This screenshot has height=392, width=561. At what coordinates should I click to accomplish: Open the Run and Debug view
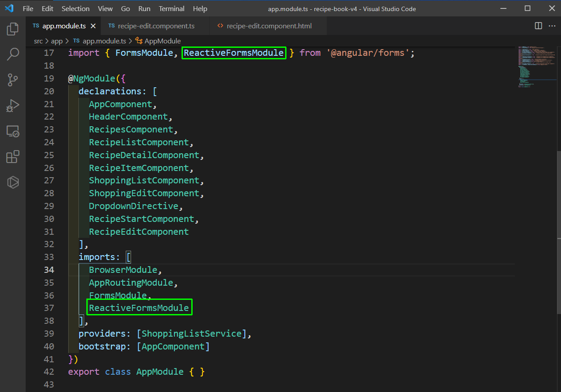13,105
